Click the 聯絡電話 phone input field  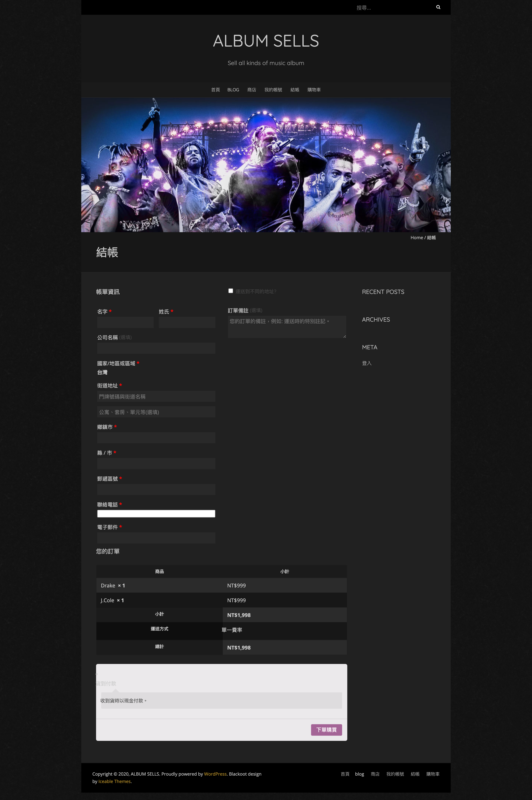coord(156,513)
